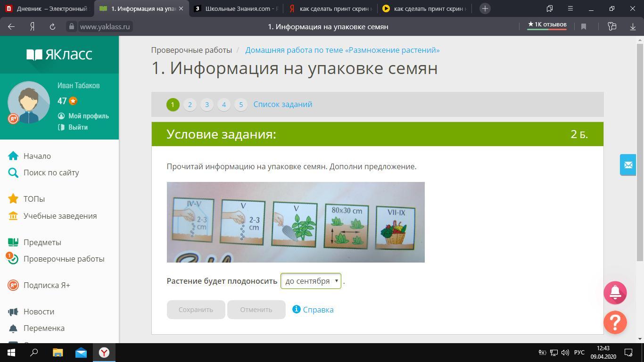Image resolution: width=644 pixels, height=362 pixels.
Task: Click the 1K отзывов rating
Action: tap(547, 25)
